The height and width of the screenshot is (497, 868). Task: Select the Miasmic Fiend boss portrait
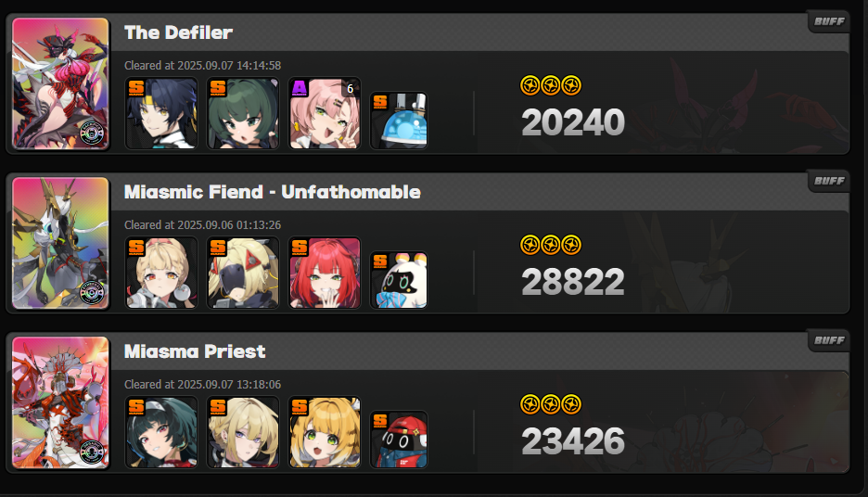pos(60,243)
